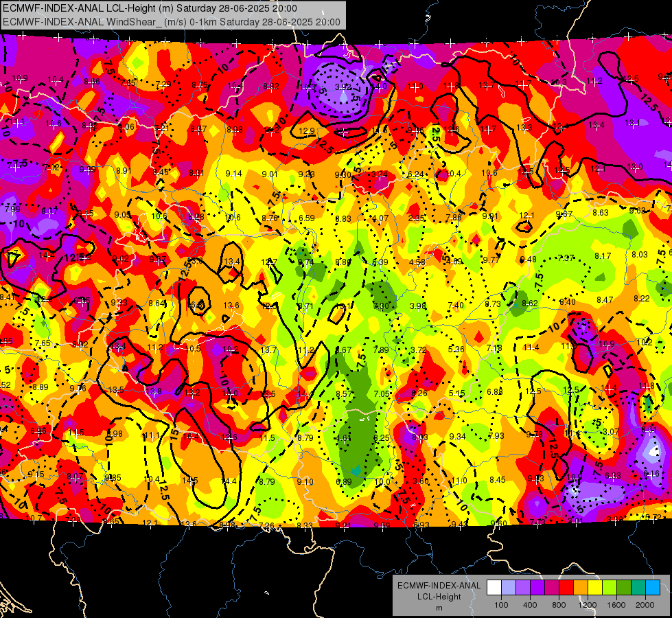Click the 7.40 shear value on the map
The image size is (672, 618).
[456, 306]
